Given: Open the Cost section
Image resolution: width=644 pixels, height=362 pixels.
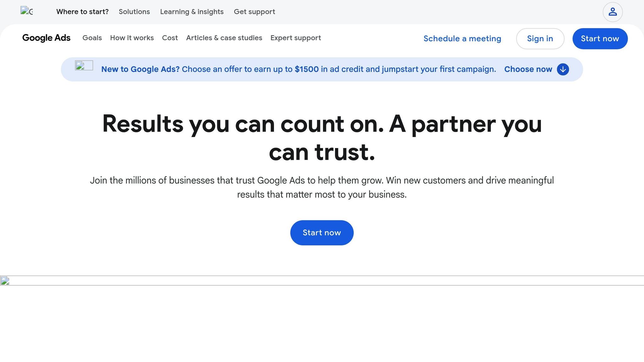Looking at the screenshot, I should [170, 38].
